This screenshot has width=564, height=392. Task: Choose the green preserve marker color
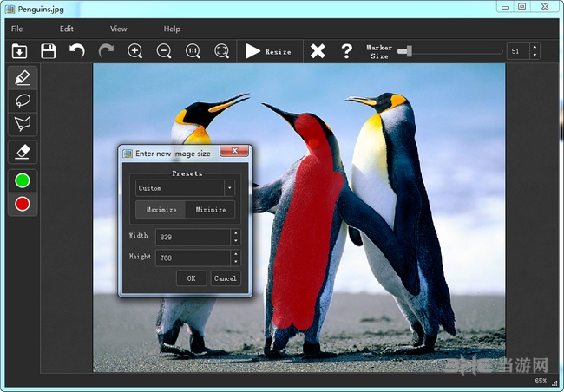coord(23,180)
